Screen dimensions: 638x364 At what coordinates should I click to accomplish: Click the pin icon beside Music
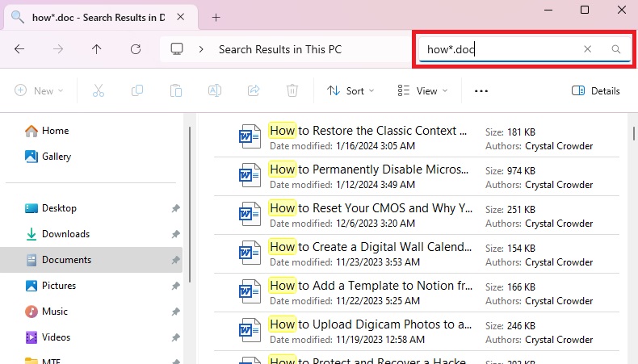[175, 312]
